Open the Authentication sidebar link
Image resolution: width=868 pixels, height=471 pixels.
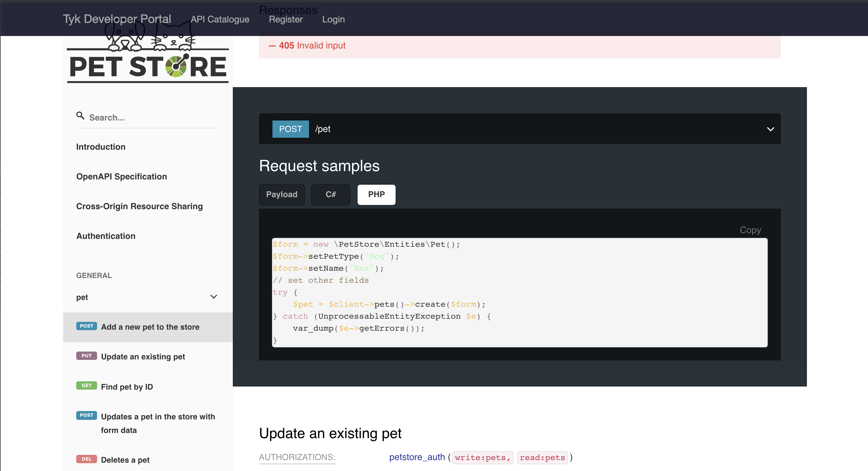click(105, 236)
